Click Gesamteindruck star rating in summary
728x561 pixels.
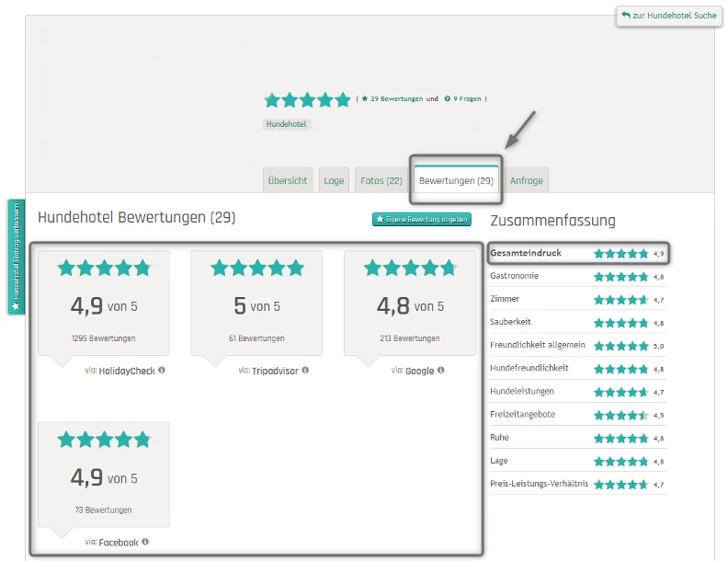pos(620,253)
